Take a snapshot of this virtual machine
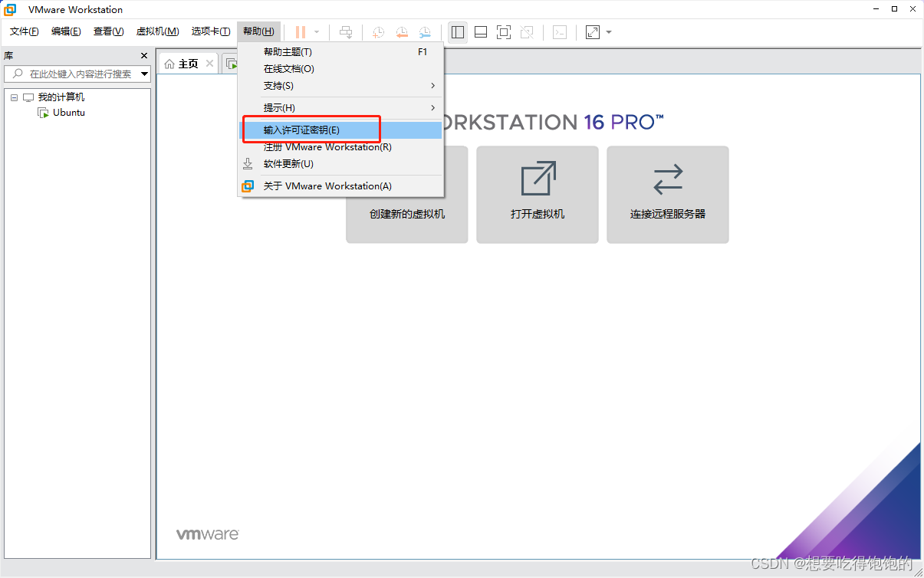 click(x=377, y=31)
